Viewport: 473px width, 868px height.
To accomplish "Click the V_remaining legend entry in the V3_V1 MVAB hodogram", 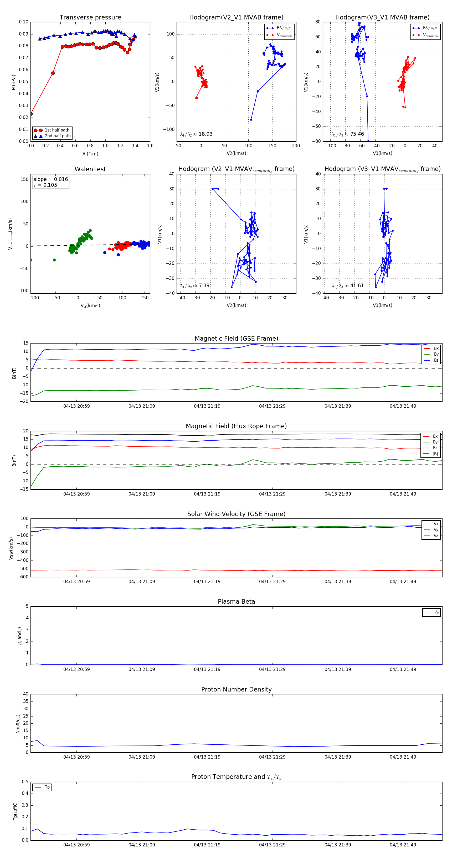I will (x=425, y=35).
